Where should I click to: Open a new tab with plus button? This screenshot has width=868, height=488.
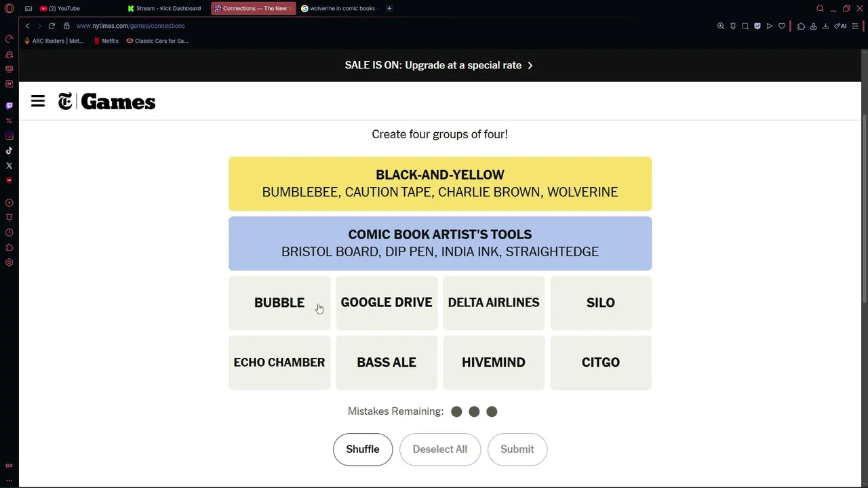point(389,8)
